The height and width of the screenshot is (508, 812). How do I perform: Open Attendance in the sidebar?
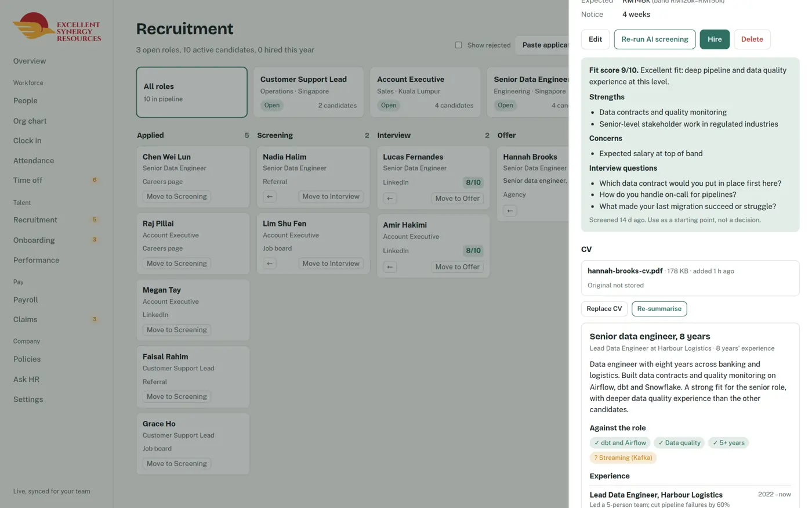(x=34, y=160)
